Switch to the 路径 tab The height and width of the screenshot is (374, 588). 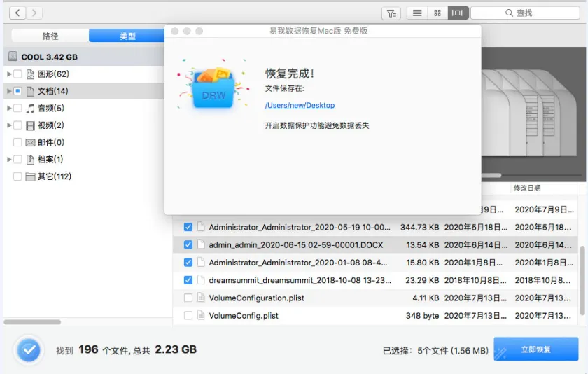point(50,36)
